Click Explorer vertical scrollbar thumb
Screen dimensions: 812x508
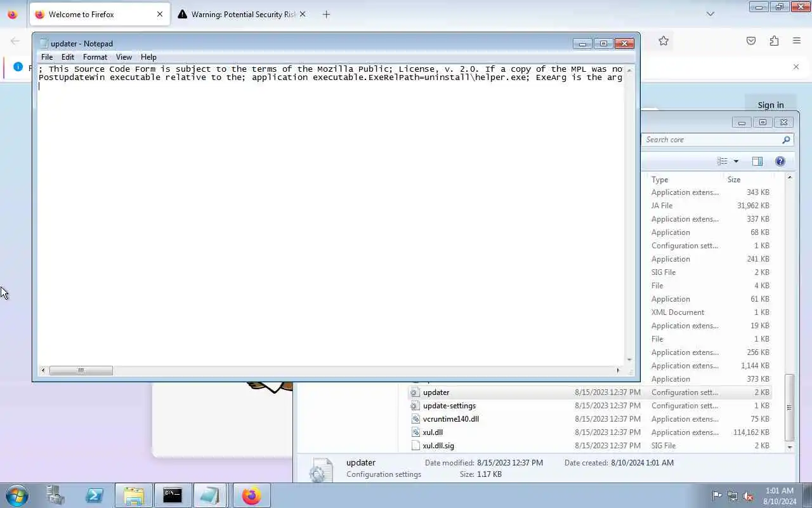[x=790, y=408]
